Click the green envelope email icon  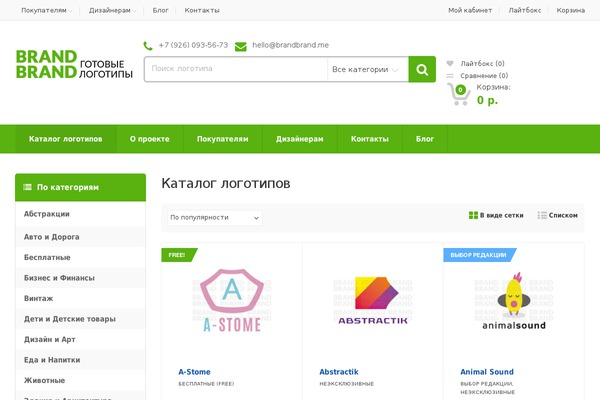pyautogui.click(x=241, y=46)
